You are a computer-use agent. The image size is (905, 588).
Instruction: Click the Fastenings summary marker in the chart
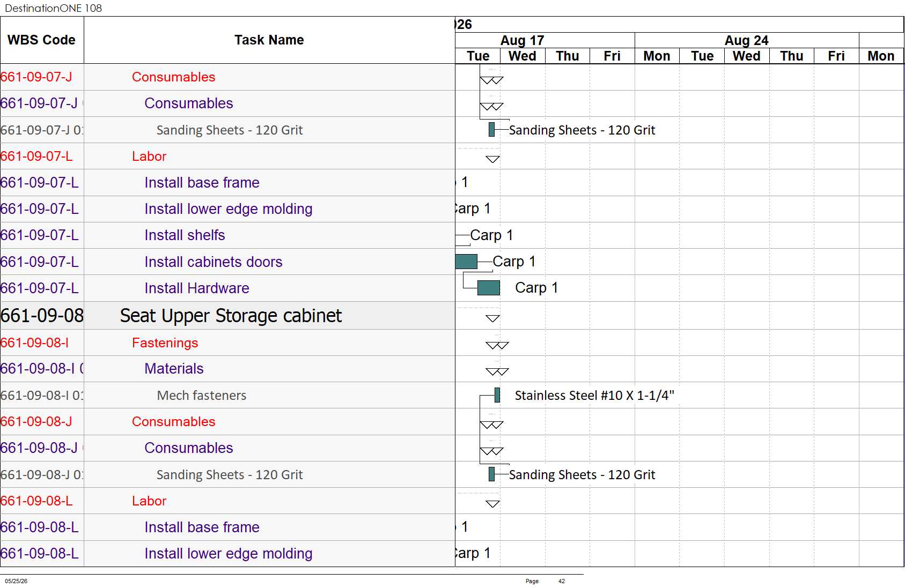(497, 345)
